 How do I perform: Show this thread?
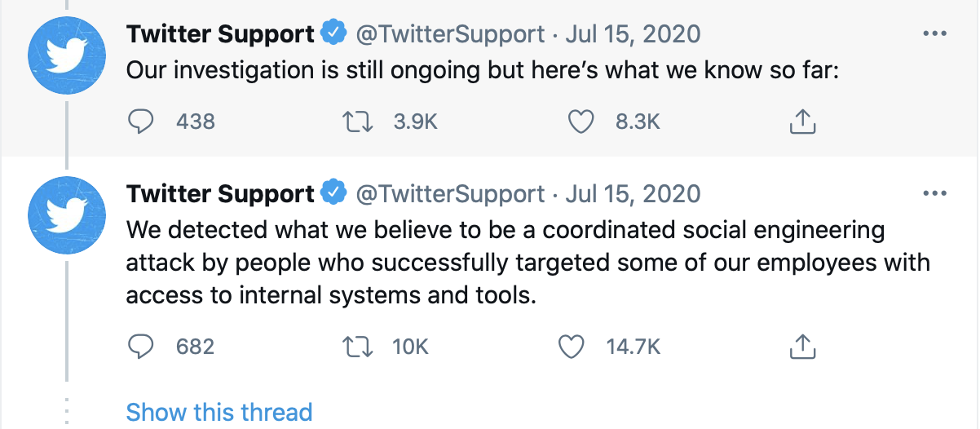(x=219, y=412)
